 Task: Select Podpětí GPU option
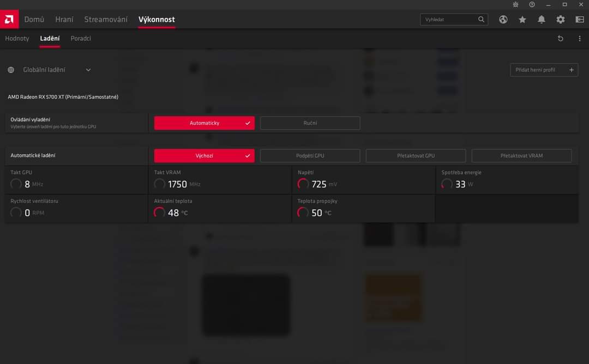click(x=310, y=156)
